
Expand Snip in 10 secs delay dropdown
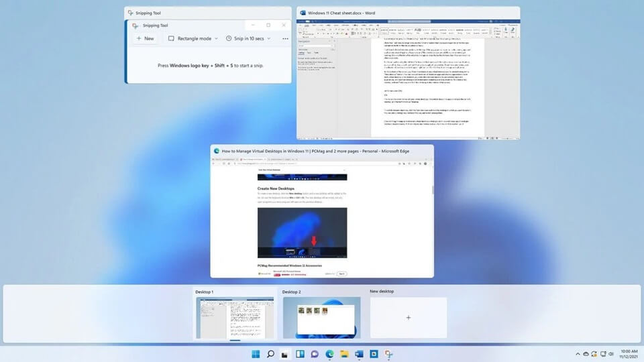click(x=248, y=38)
